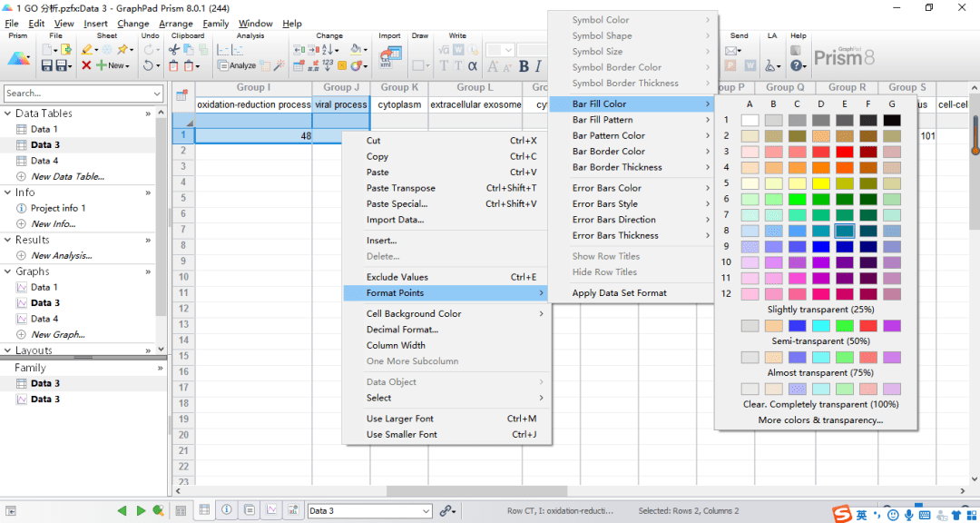Click the Search input field

[71, 93]
